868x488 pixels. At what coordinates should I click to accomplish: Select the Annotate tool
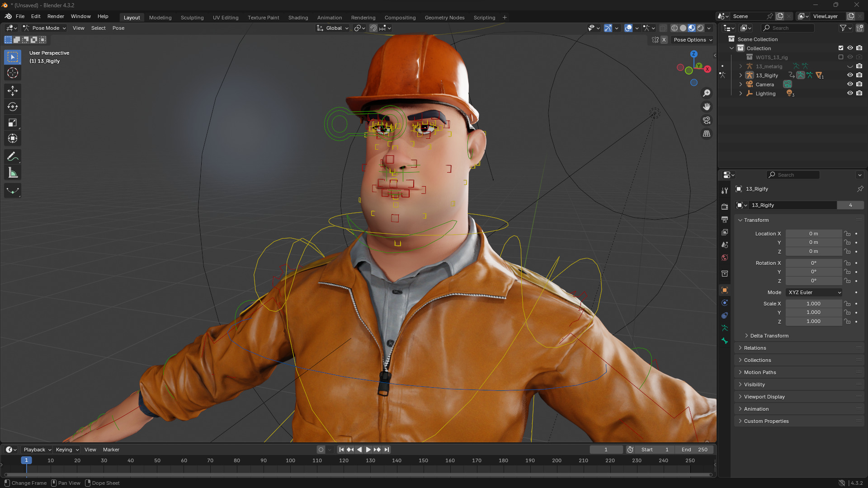13,157
